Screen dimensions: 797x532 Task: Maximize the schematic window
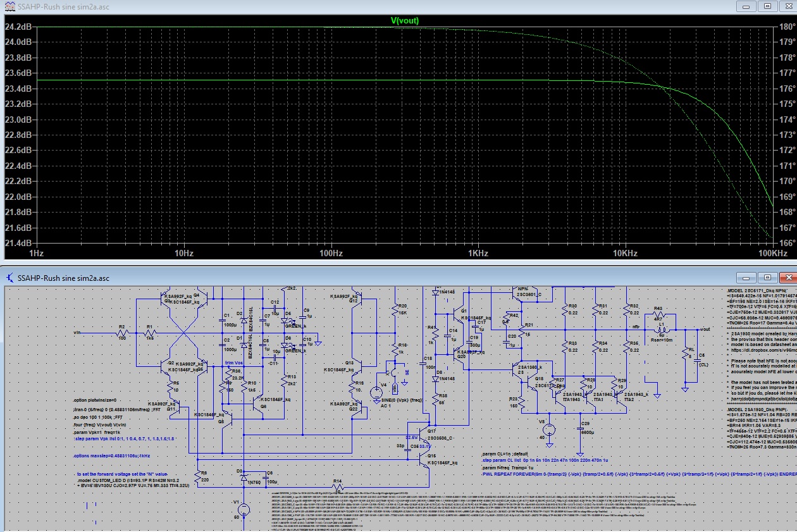767,277
